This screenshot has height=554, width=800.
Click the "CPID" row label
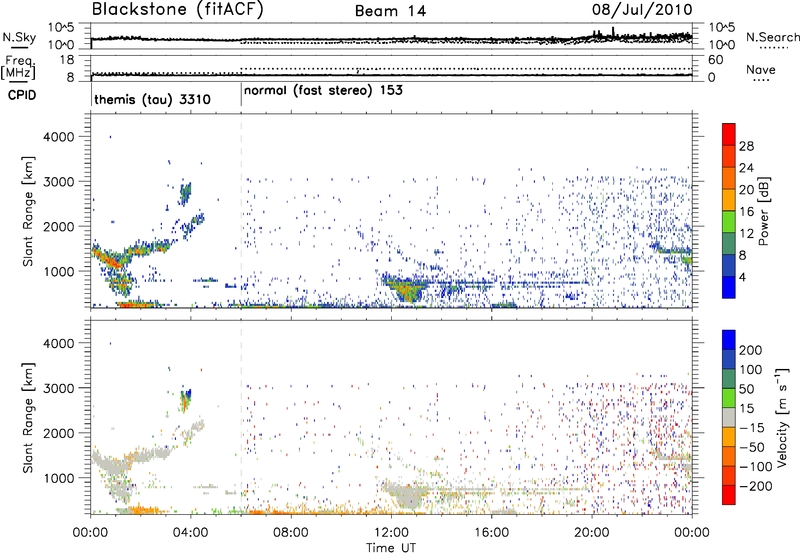click(22, 95)
